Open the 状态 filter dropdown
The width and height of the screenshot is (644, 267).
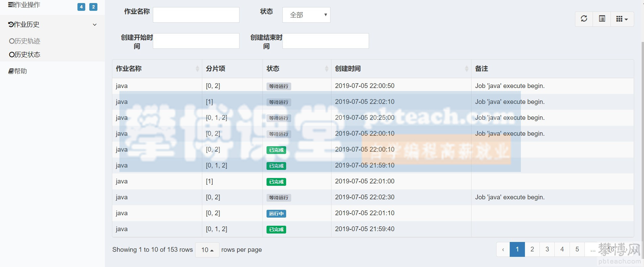(306, 15)
